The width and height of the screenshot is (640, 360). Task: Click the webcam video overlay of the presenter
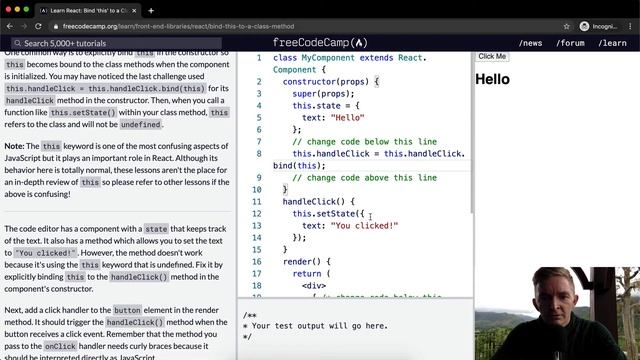coord(557,313)
